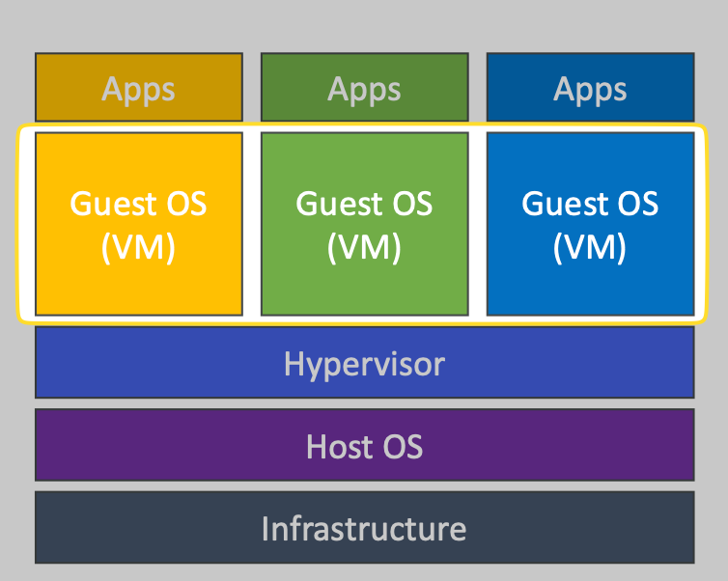Viewport: 728px width, 581px height.
Task: Select 'Guest OS' text in green box
Action: pos(364,204)
